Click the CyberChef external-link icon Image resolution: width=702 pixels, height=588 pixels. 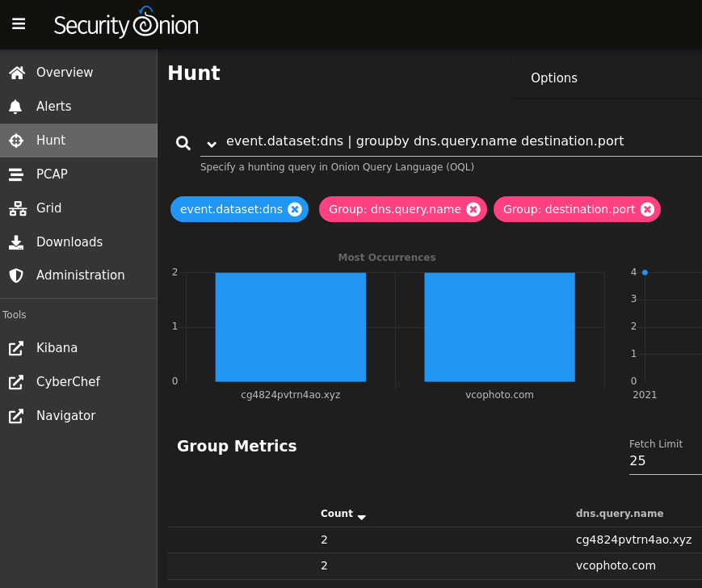pos(16,382)
